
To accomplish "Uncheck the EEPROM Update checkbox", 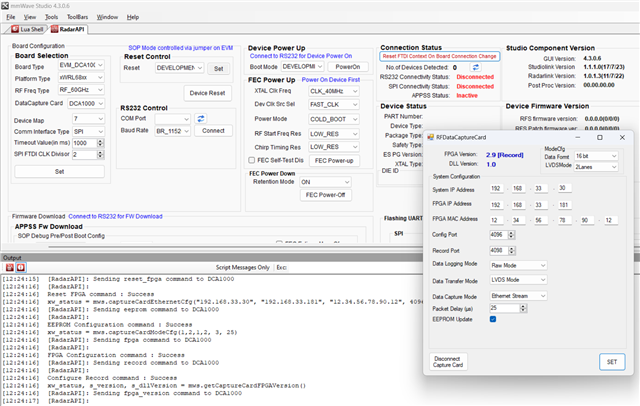I will 493,319.
